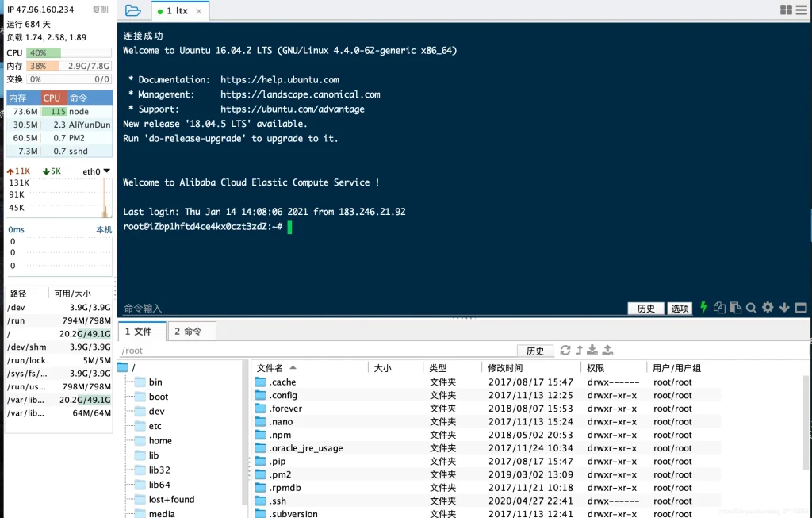Open the connection manager folder icon at top left
This screenshot has width=812, height=518.
[x=132, y=11]
